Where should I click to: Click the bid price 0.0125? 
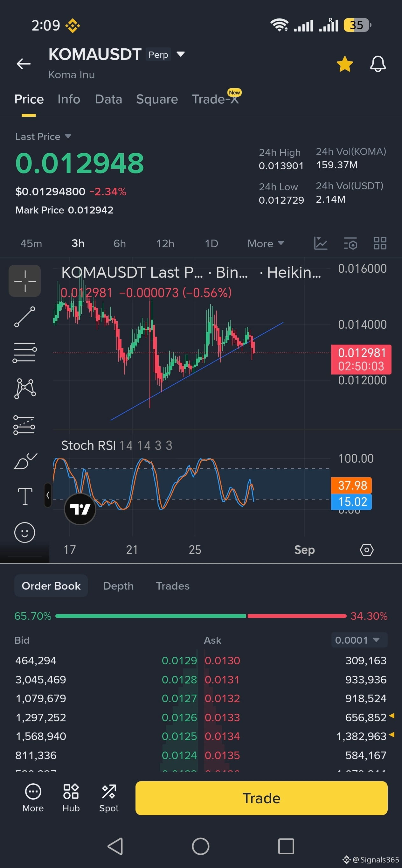click(179, 736)
